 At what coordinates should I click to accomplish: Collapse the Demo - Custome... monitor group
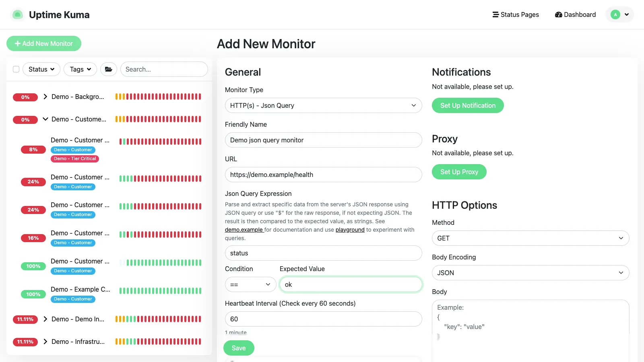point(45,119)
